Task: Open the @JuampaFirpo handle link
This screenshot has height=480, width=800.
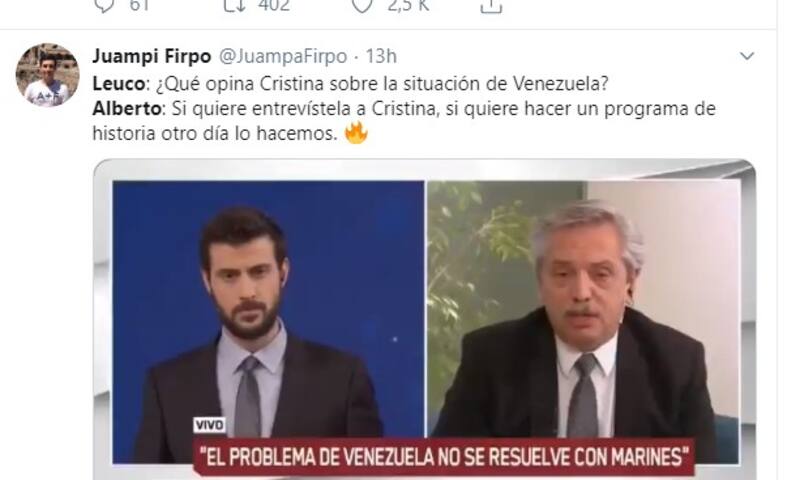Action: [x=283, y=56]
